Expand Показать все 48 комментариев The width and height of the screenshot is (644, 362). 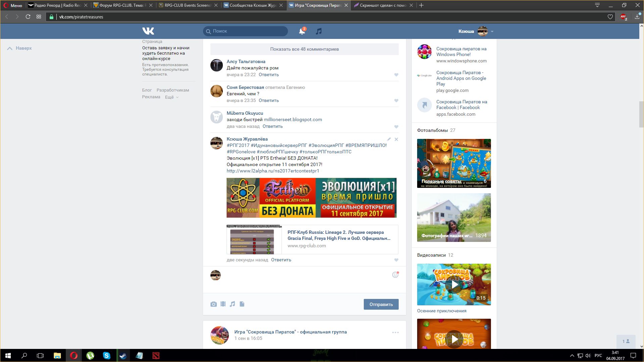click(x=304, y=49)
